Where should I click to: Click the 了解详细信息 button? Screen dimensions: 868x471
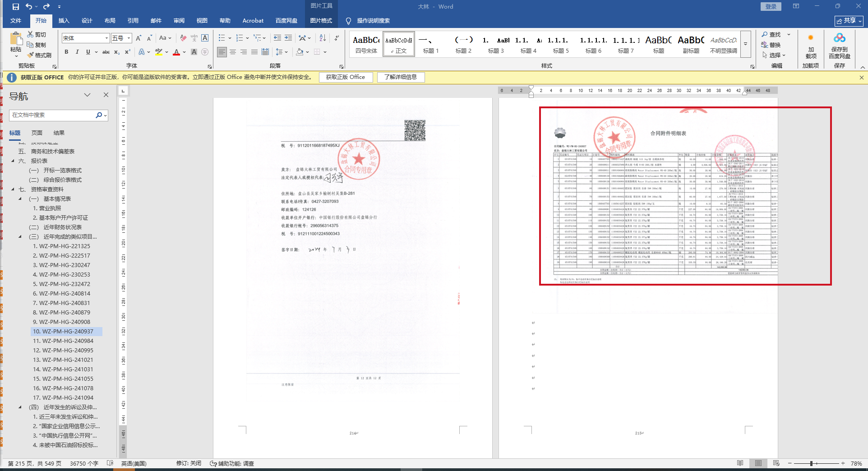click(x=401, y=77)
